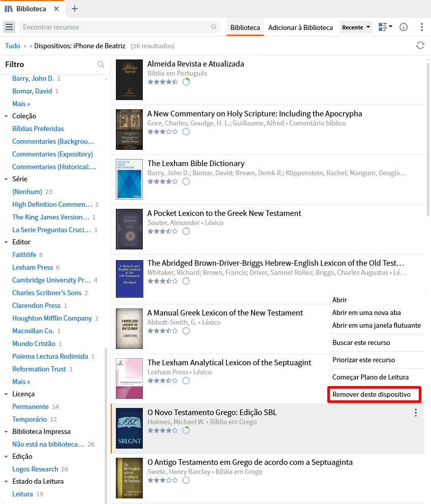This screenshot has width=431, height=504.
Task: Click the Biblioteca tab library icon
Action: pos(9,9)
